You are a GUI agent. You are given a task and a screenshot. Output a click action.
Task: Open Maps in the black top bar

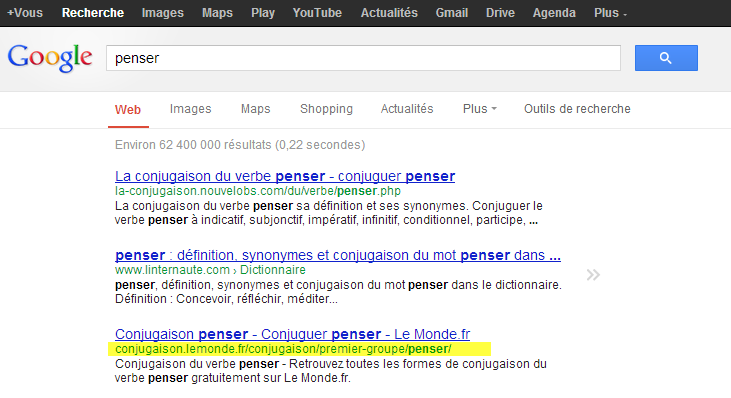217,13
